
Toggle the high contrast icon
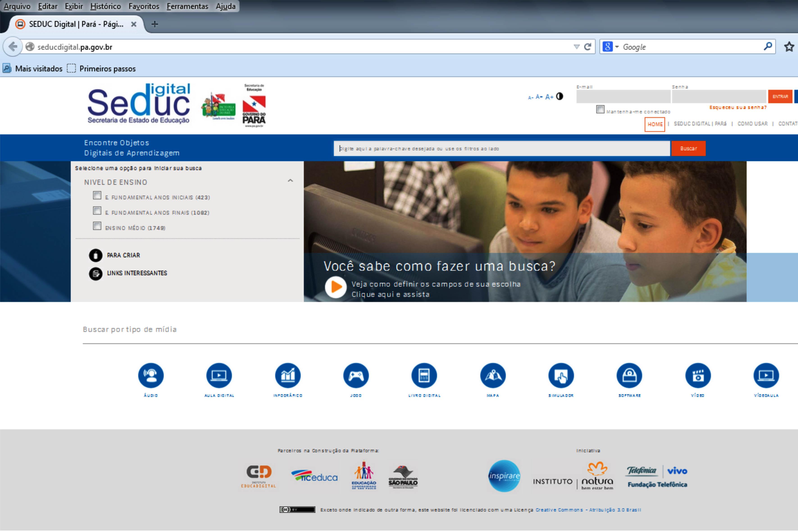coord(559,96)
